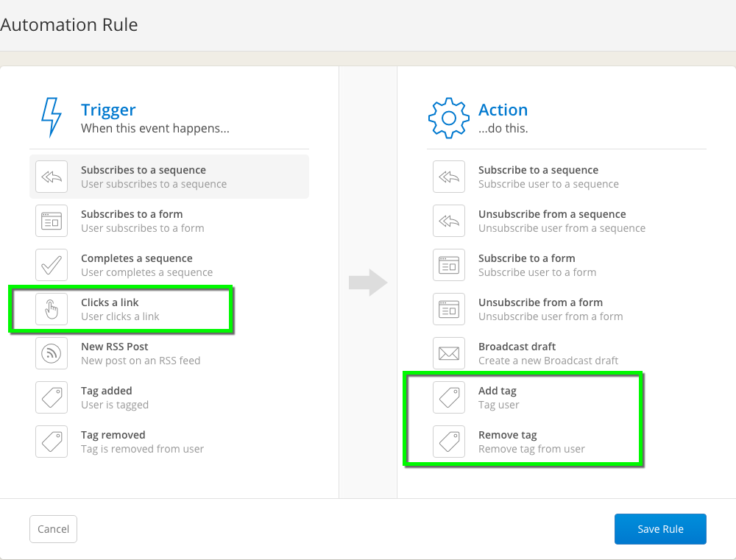Click the Add tag action icon
The width and height of the screenshot is (736, 560).
pos(449,397)
